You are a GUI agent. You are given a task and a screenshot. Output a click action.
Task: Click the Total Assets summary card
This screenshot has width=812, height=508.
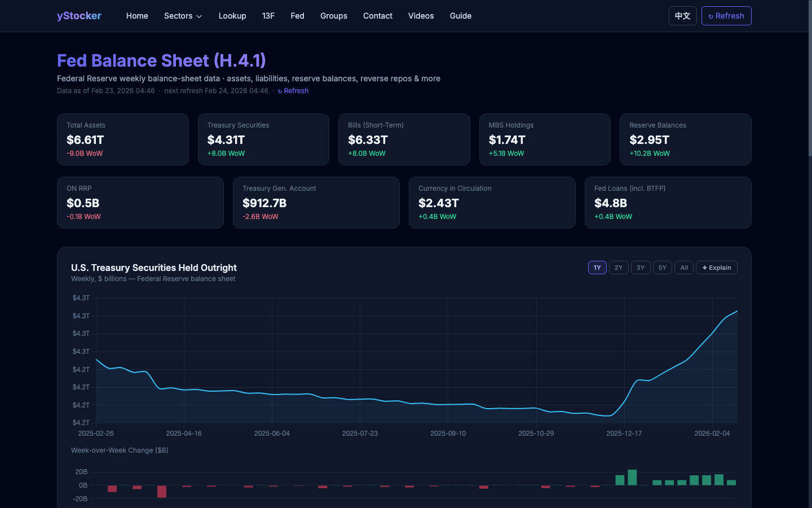(x=123, y=139)
